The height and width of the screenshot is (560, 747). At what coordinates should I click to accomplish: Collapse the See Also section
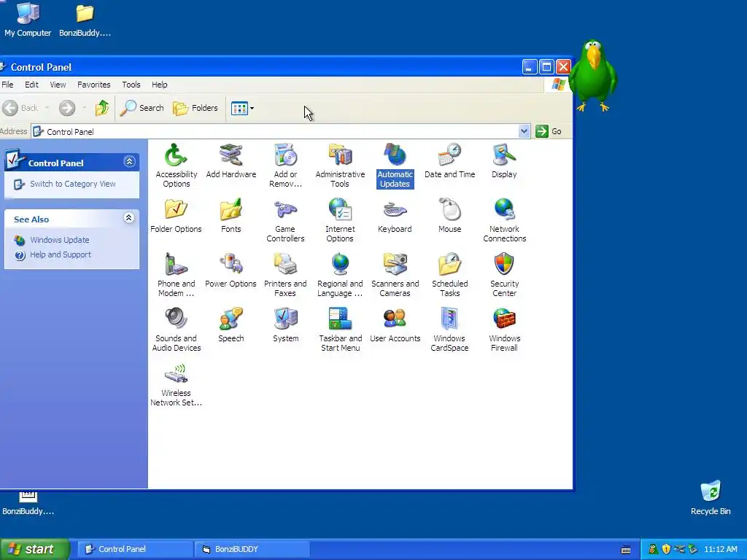pos(128,217)
